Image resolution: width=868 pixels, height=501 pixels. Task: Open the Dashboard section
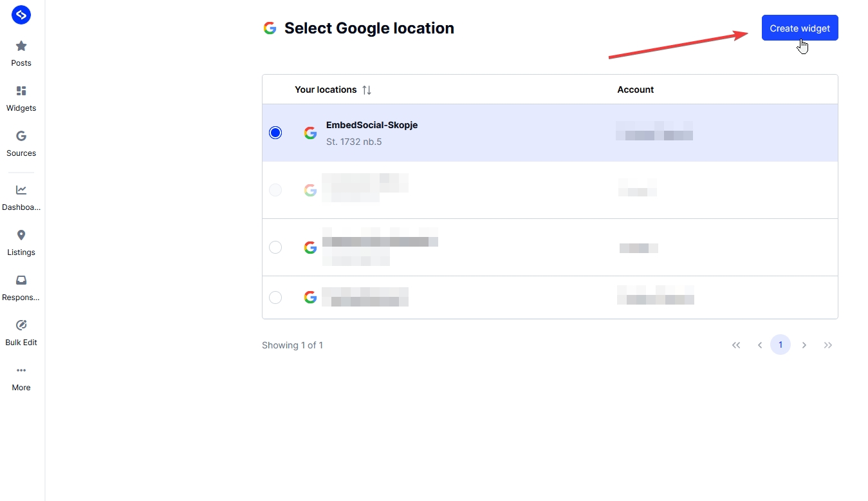click(21, 198)
